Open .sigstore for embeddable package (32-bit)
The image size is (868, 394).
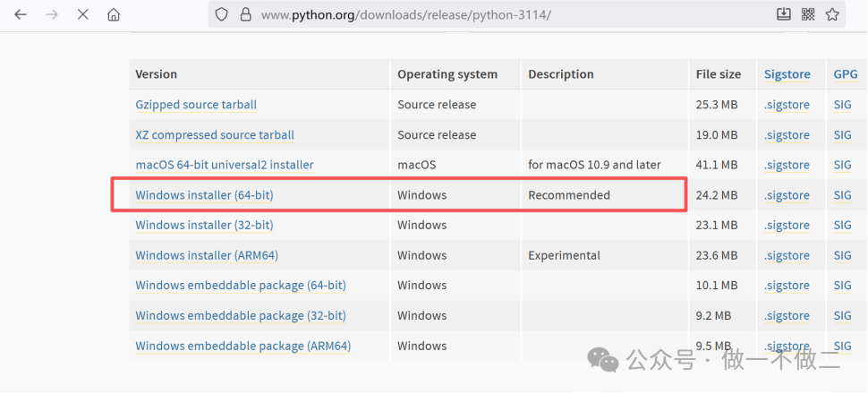click(787, 315)
